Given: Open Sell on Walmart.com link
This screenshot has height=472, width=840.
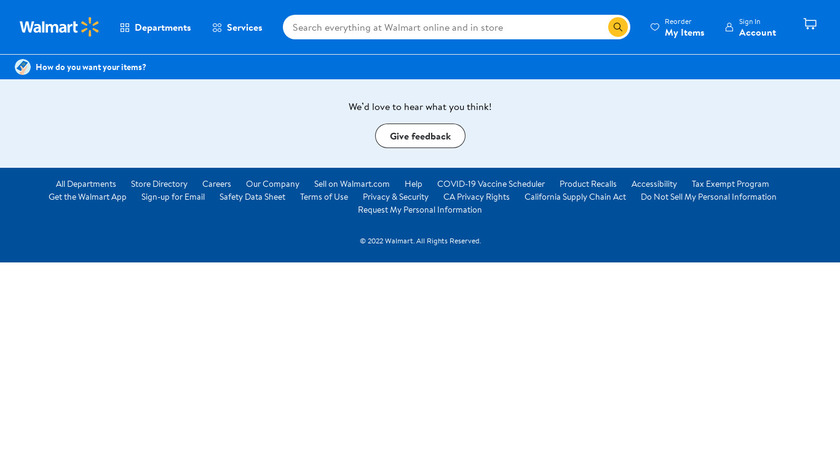Looking at the screenshot, I should (x=352, y=184).
